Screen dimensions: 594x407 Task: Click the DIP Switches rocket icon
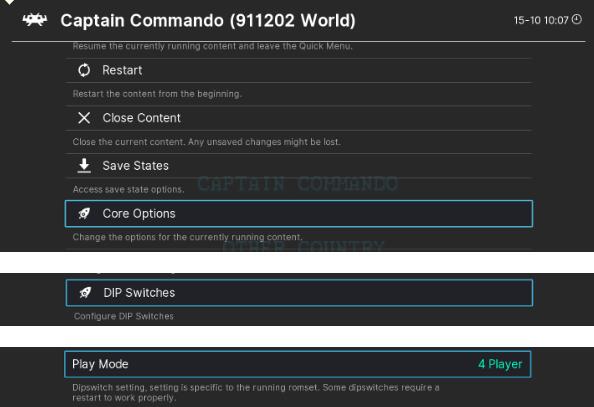pyautogui.click(x=85, y=293)
